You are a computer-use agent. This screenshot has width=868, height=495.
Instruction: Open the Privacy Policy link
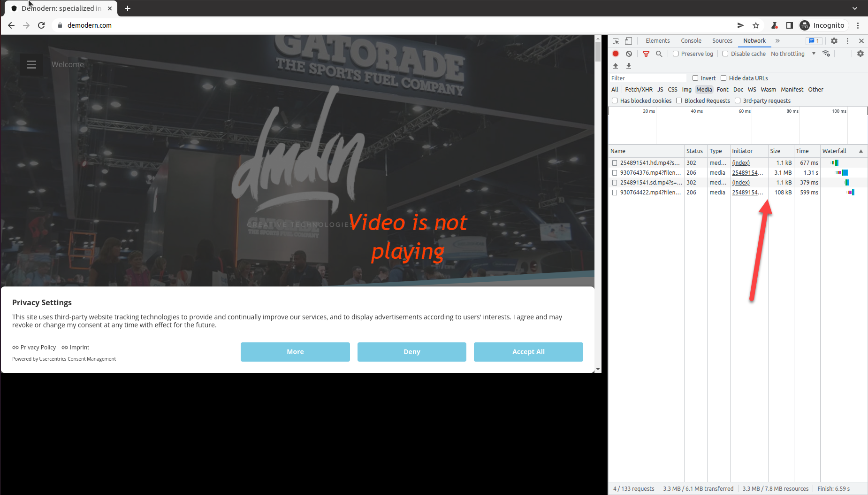pyautogui.click(x=34, y=348)
